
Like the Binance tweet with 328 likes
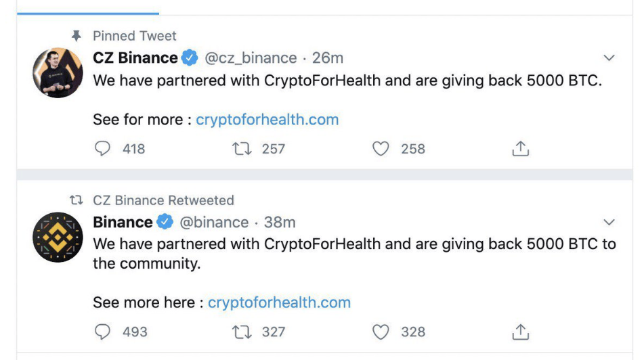pos(381,332)
